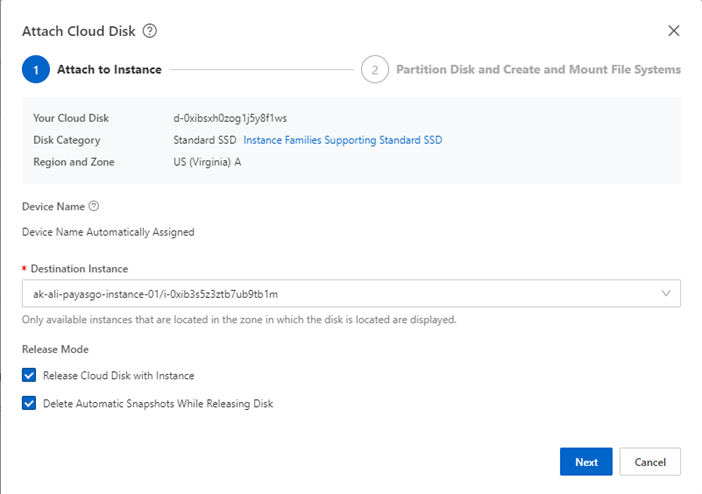Click the Region and Zone label

pyautogui.click(x=74, y=162)
